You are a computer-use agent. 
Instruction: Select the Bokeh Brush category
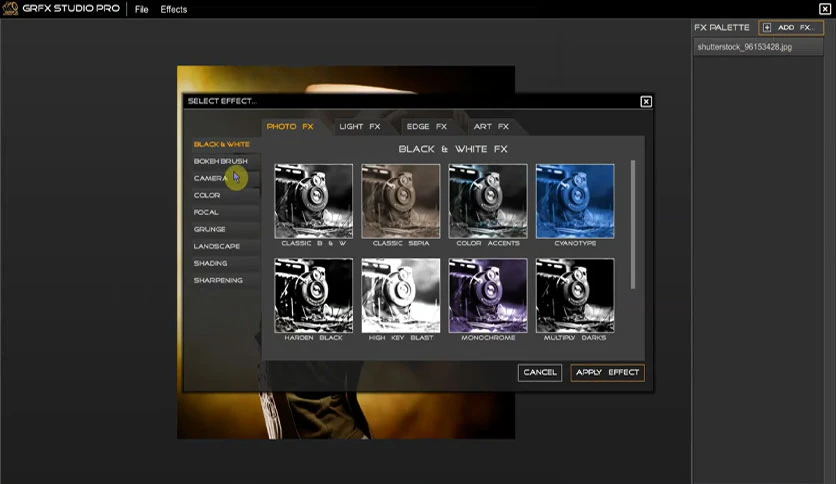[220, 161]
